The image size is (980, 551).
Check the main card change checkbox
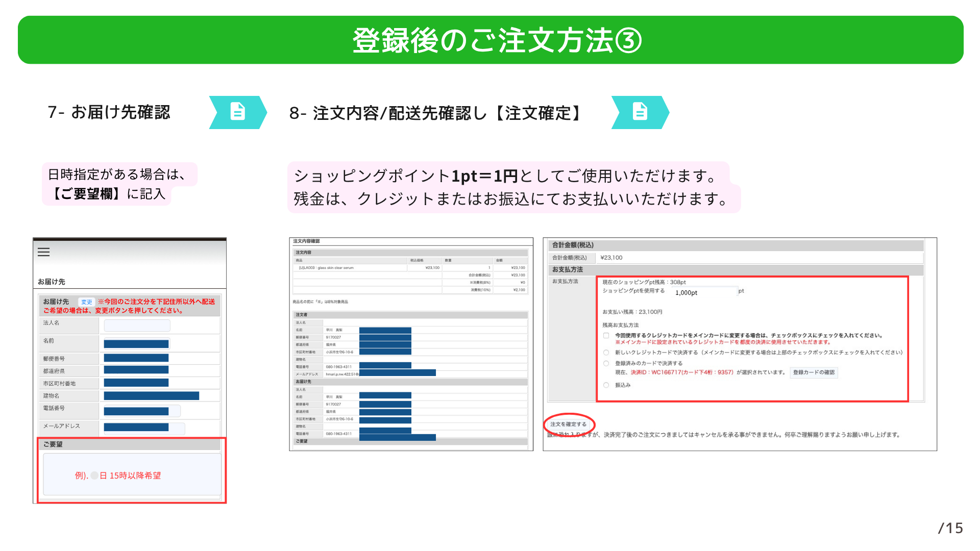pos(606,336)
